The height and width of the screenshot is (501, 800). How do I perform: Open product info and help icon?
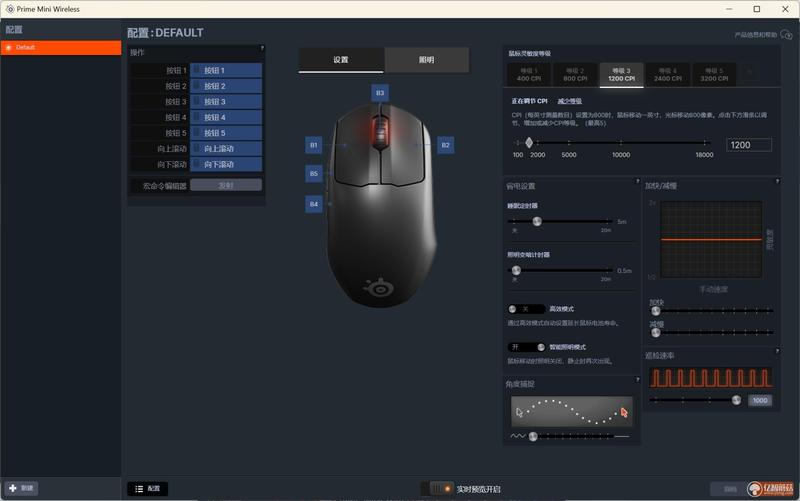click(786, 35)
